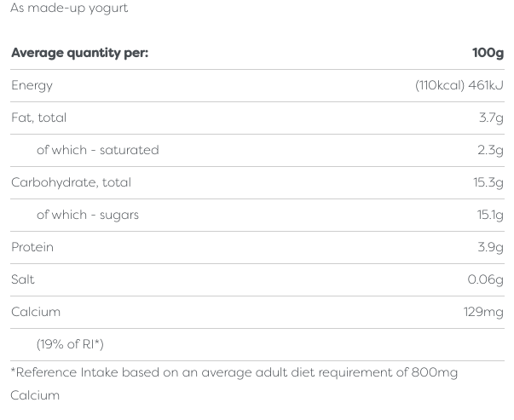Click the 2.3g saturated fat value
Image resolution: width=514 pixels, height=420 pixels.
pos(490,150)
